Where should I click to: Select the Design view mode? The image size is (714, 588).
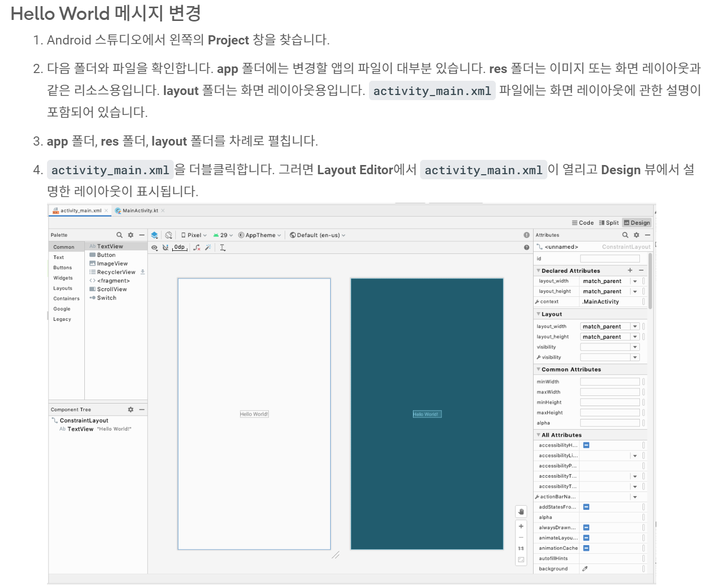pyautogui.click(x=637, y=223)
